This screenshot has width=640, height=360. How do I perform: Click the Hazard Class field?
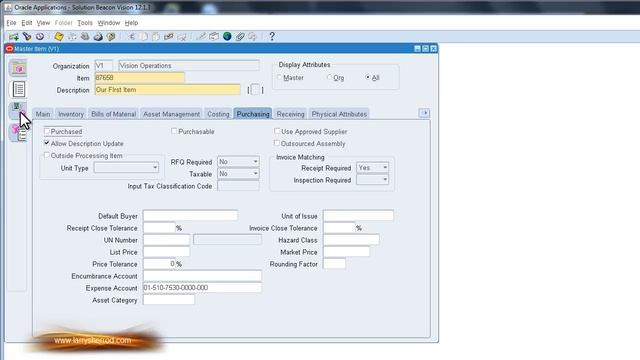(351, 240)
